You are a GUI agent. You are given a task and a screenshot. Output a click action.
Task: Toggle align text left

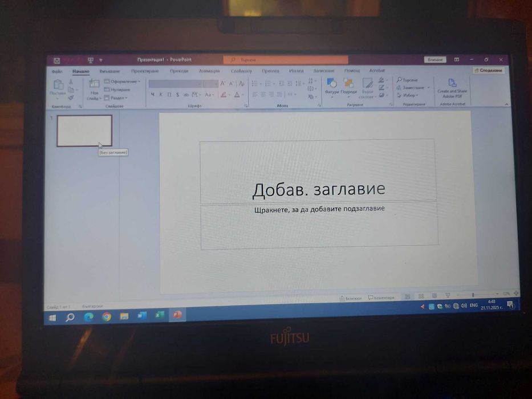(255, 94)
